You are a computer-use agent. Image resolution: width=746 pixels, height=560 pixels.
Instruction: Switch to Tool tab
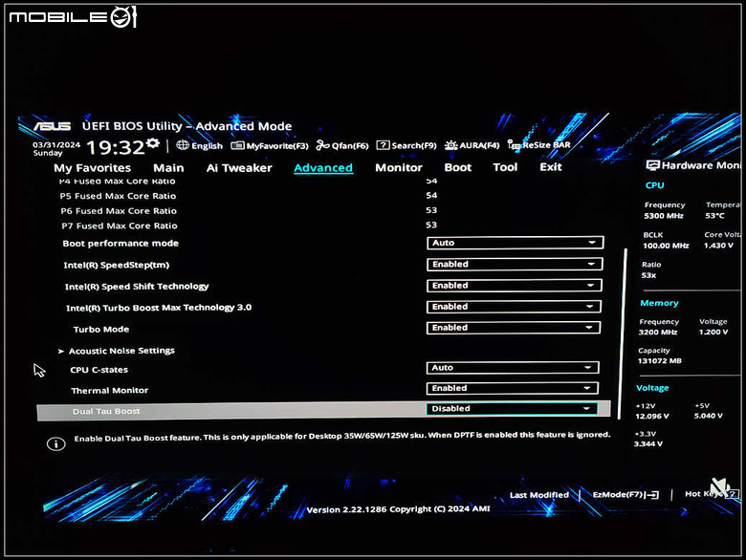click(505, 167)
